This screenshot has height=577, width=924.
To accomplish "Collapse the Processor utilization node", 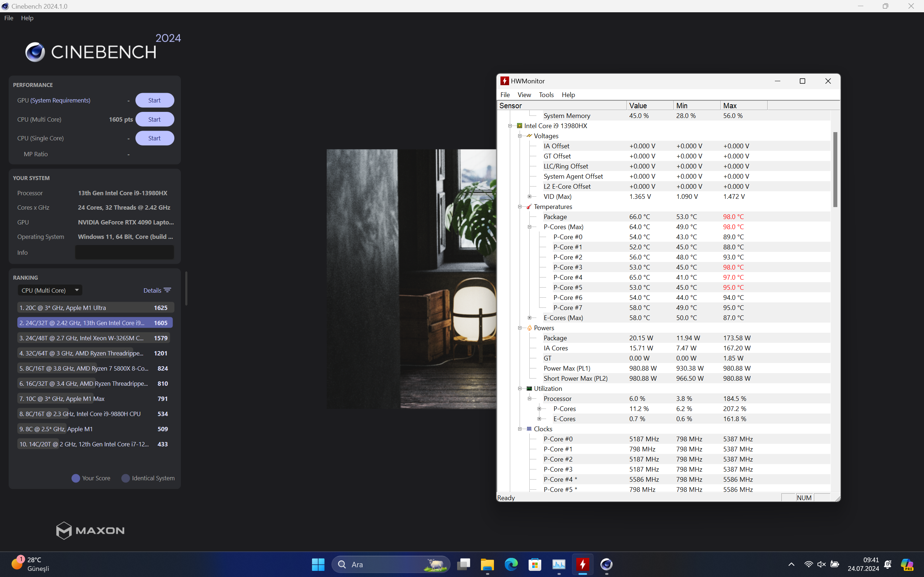I will pos(530,398).
